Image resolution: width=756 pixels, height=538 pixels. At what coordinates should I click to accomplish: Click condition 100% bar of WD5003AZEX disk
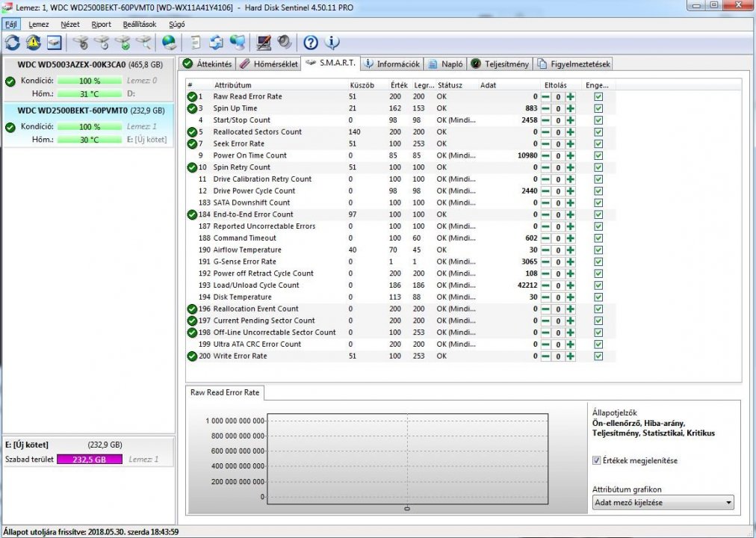click(x=90, y=81)
